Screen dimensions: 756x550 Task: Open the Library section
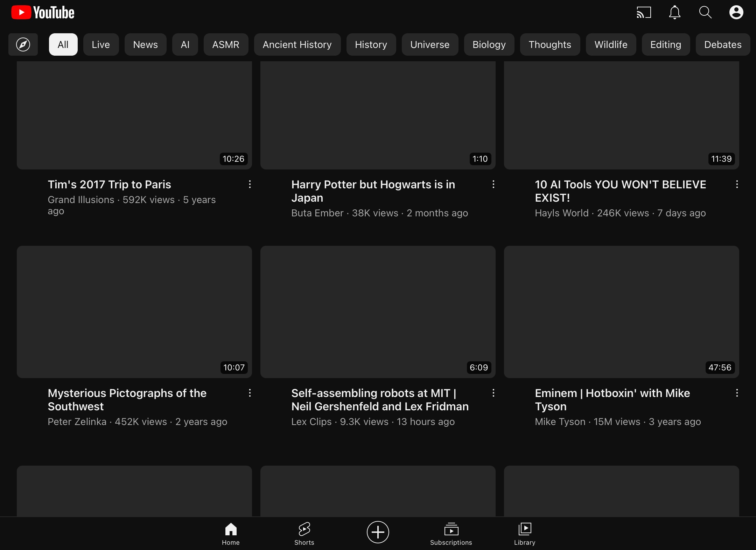click(524, 534)
